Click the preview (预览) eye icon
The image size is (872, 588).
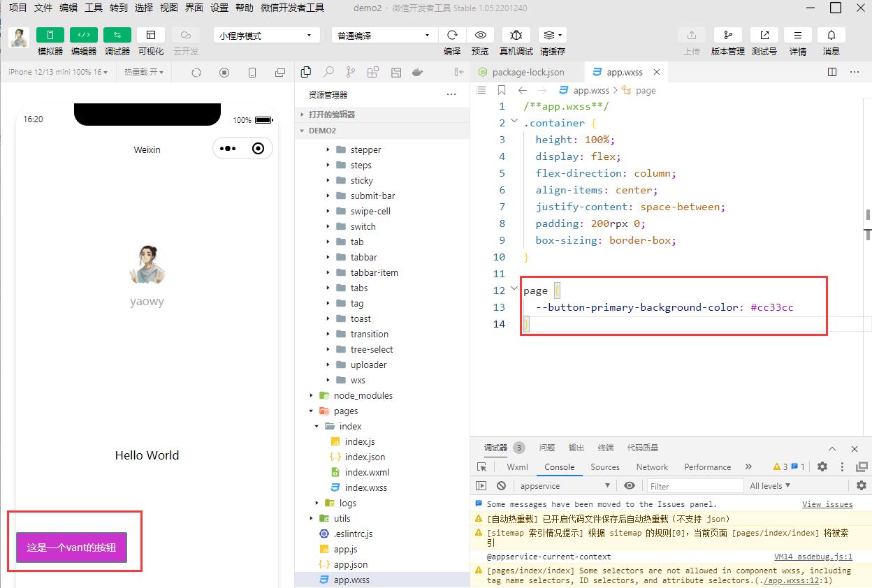click(x=480, y=35)
